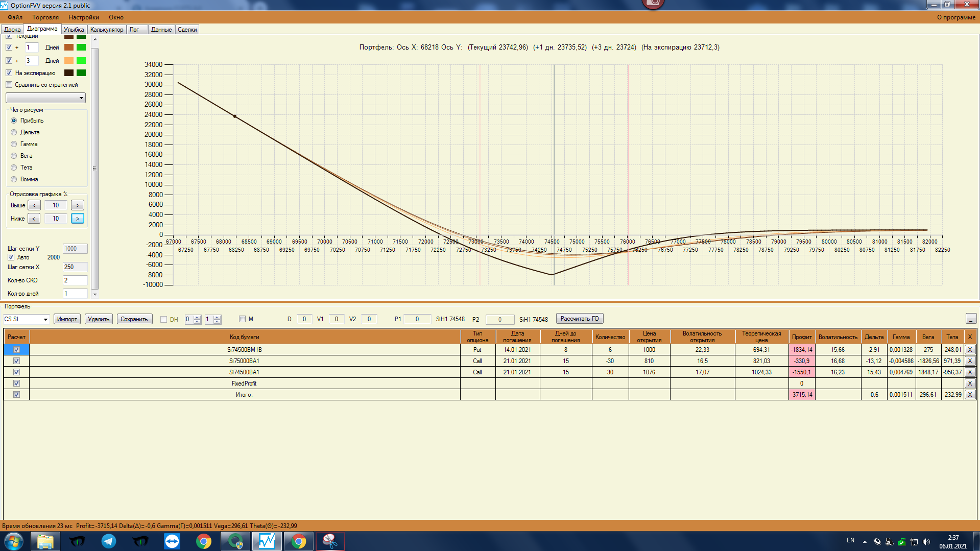Open the Настройки menu
The image size is (980, 551).
pos(84,17)
